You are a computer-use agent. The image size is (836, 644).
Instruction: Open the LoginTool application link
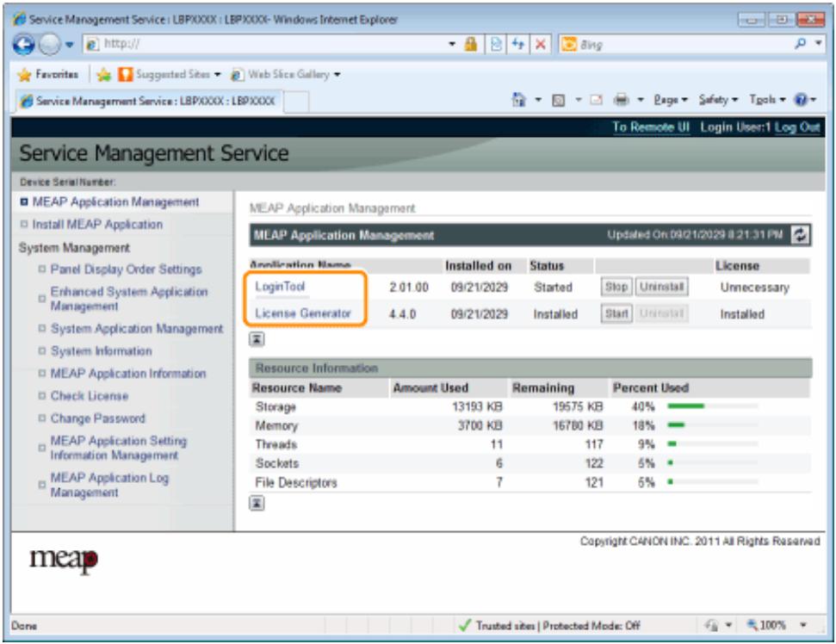279,287
